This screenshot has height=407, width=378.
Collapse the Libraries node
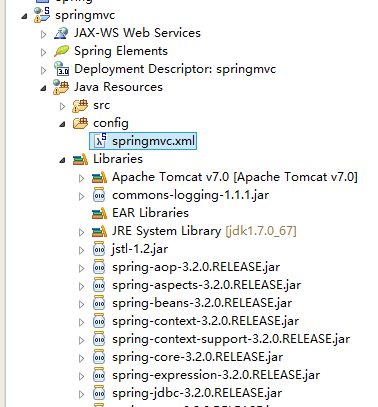(62, 160)
